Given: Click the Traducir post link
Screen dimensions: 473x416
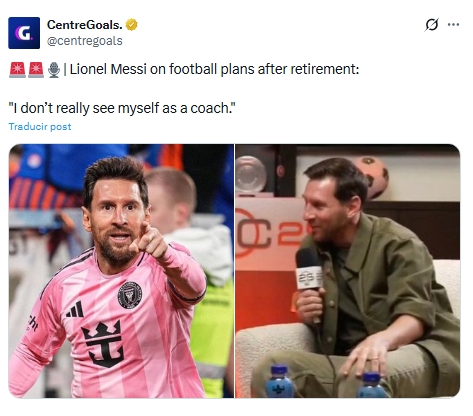Looking at the screenshot, I should coord(40,127).
